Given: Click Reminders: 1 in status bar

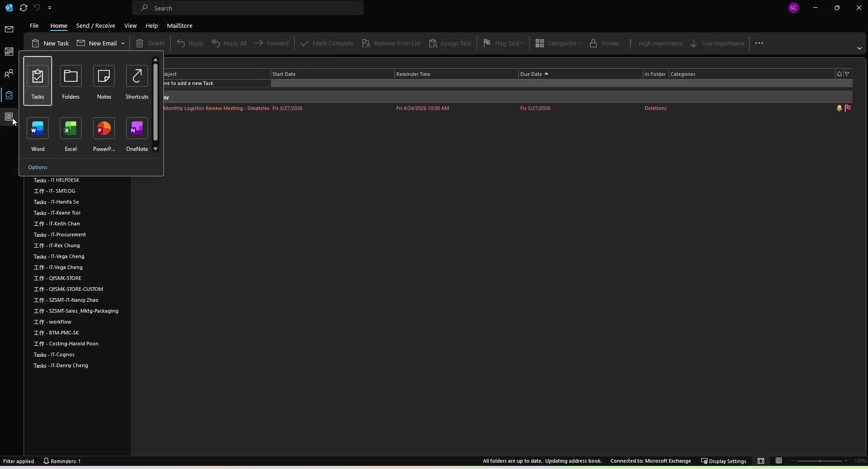Looking at the screenshot, I should pyautogui.click(x=62, y=461).
